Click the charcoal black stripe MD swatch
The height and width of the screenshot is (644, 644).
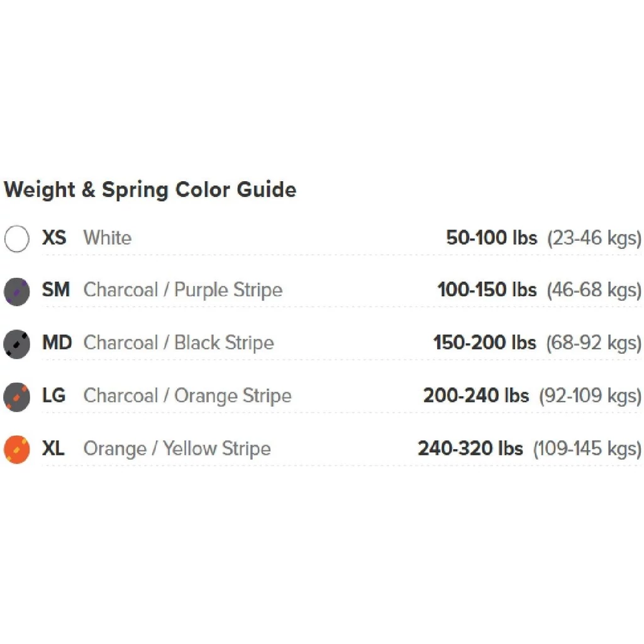point(16,344)
